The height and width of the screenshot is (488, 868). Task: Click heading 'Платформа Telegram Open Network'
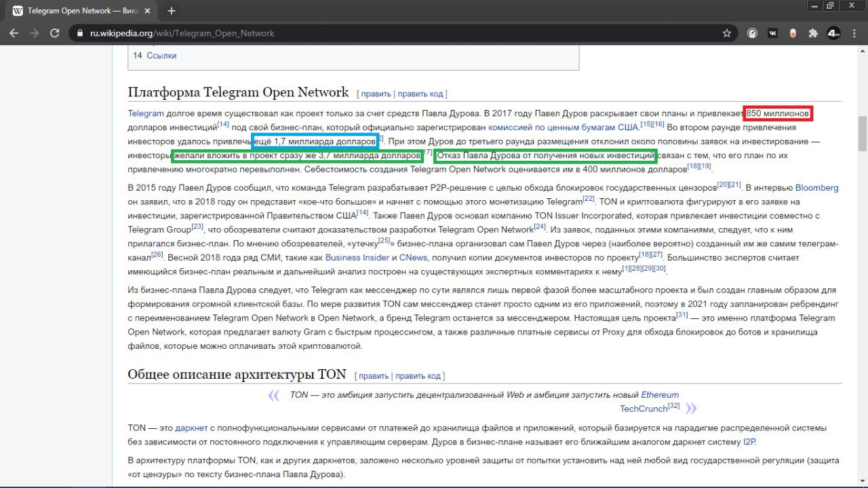coord(238,92)
